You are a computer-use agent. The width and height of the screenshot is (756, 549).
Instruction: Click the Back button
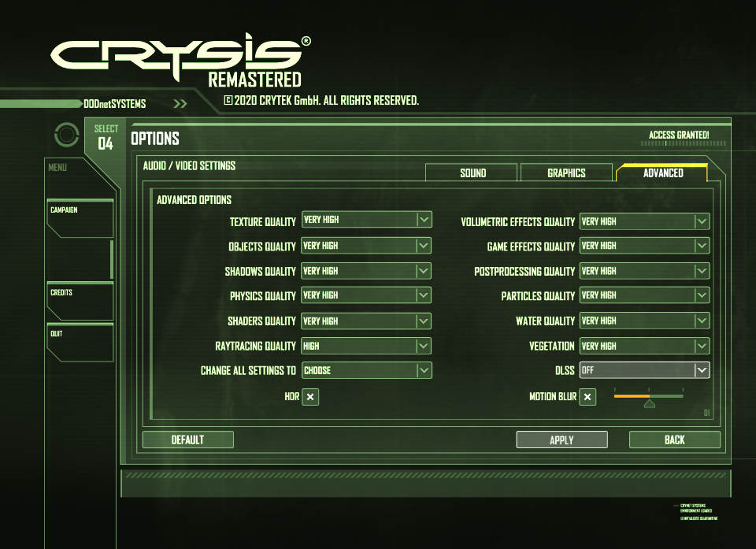coord(675,440)
